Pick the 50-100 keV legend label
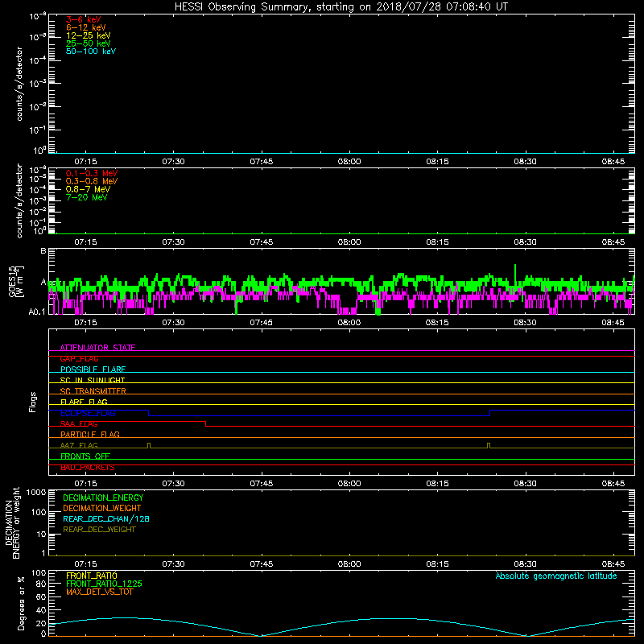Viewport: 644px width, 644px height. pyautogui.click(x=91, y=52)
